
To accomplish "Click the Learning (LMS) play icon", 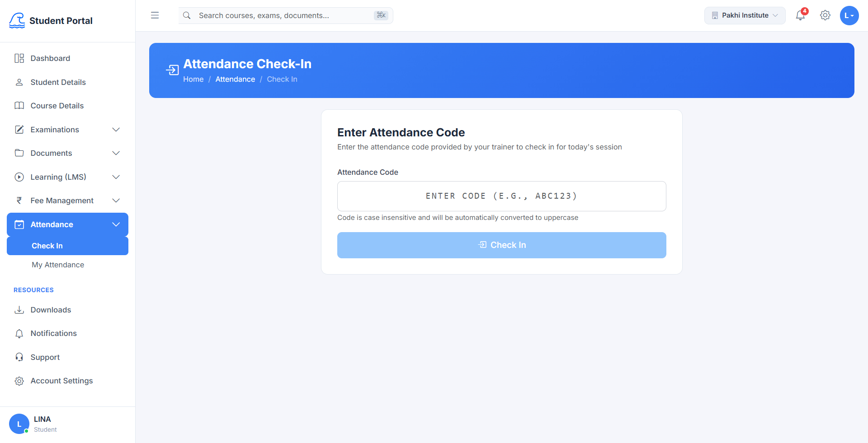I will pyautogui.click(x=19, y=177).
